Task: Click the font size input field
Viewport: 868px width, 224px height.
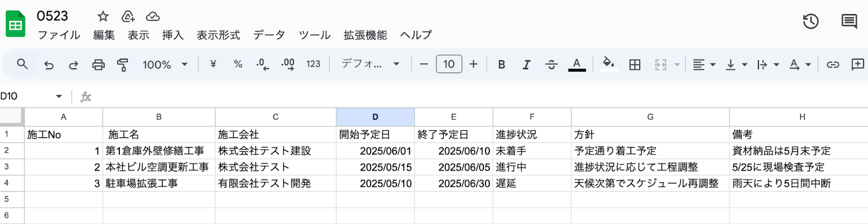Action: pyautogui.click(x=449, y=64)
